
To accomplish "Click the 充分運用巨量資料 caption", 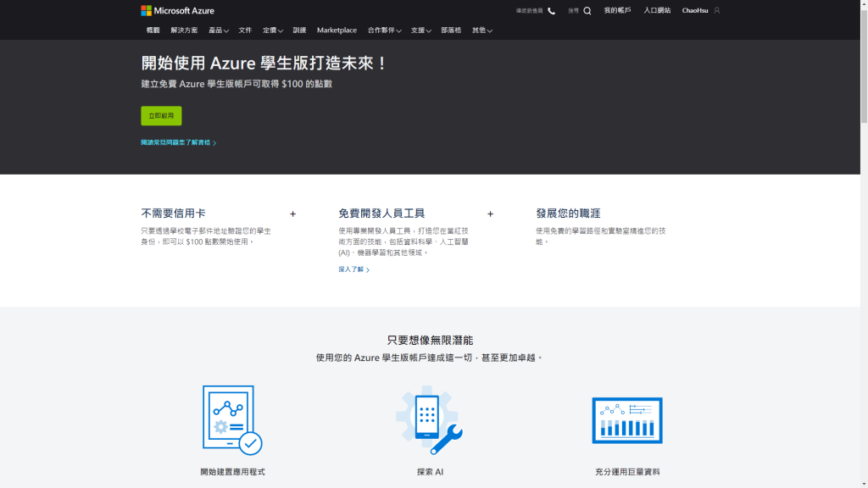I will (x=627, y=472).
